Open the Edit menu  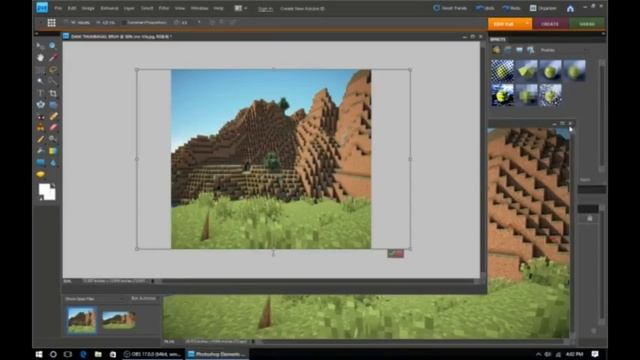click(x=72, y=8)
